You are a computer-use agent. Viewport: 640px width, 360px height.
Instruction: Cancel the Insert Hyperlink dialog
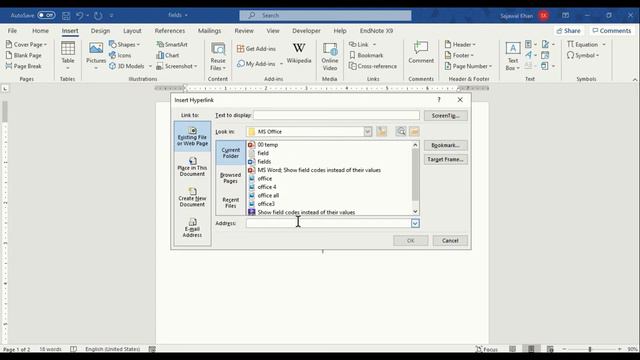click(450, 241)
